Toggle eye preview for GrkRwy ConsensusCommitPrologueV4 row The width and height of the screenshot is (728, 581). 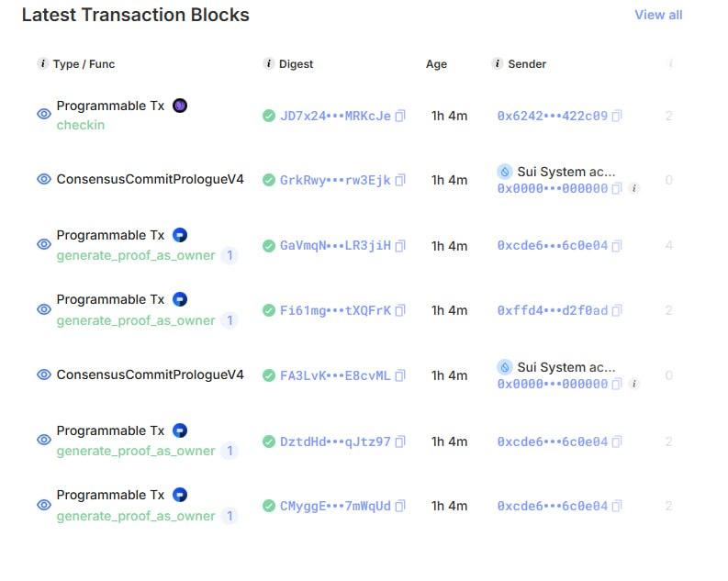tap(43, 180)
